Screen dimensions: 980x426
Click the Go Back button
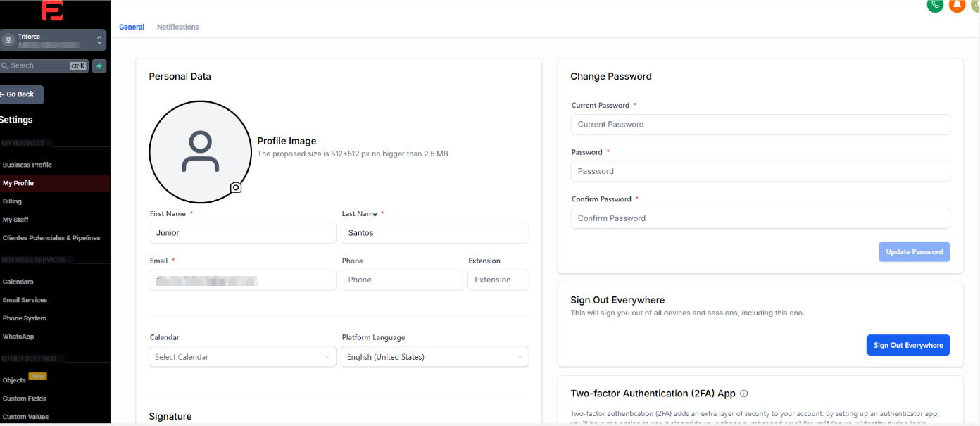20,94
